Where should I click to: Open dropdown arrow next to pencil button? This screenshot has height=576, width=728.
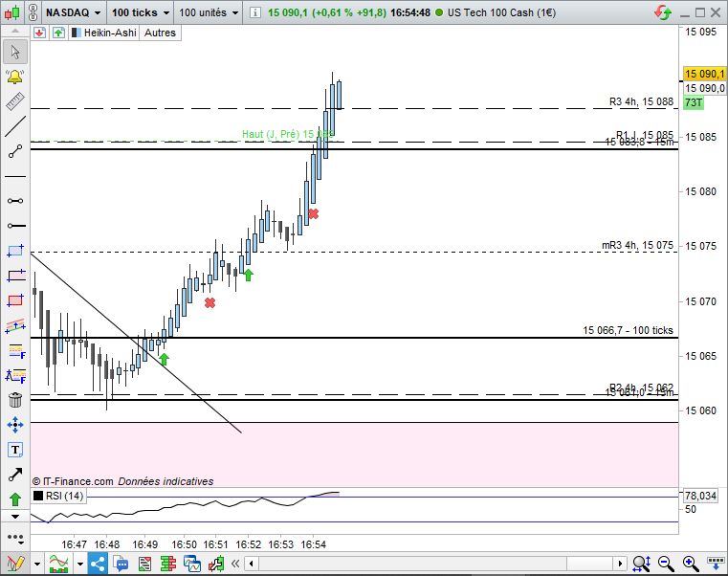[37, 564]
